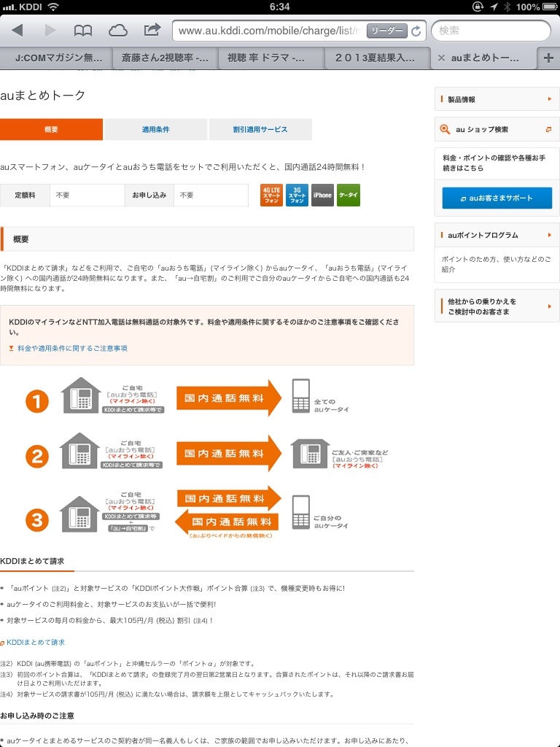The height and width of the screenshot is (747, 560).
Task: Click the orange number 3 circle
Action: click(x=37, y=519)
